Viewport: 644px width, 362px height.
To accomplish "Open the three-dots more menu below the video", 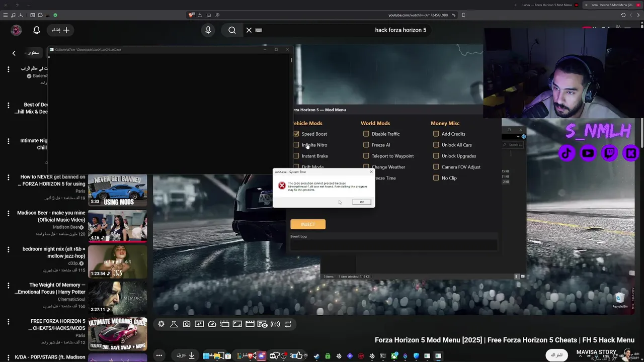I will click(x=159, y=355).
